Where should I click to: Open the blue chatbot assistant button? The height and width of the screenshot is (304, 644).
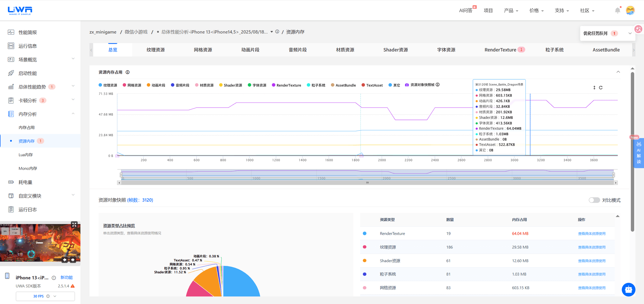click(628, 290)
